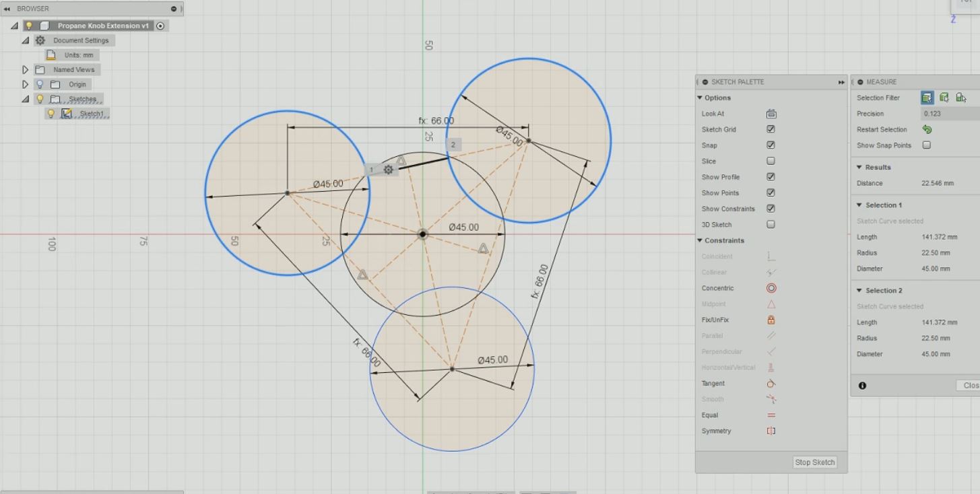Screen dimensions: 980x494
Task: Disable the Sketch Grid checkbox
Action: pos(771,129)
